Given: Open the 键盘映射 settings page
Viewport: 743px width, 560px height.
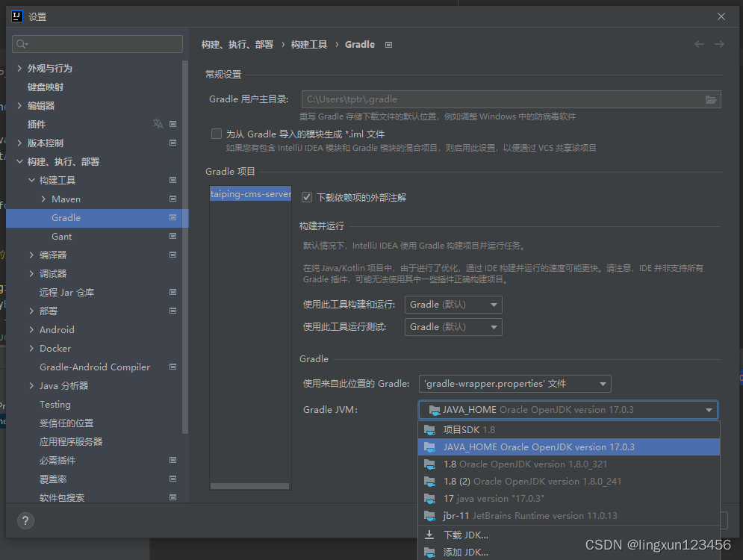Looking at the screenshot, I should (46, 87).
